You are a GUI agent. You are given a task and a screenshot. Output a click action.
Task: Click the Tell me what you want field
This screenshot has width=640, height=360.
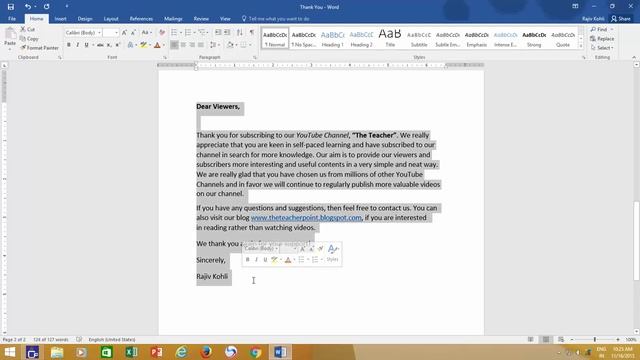278,19
